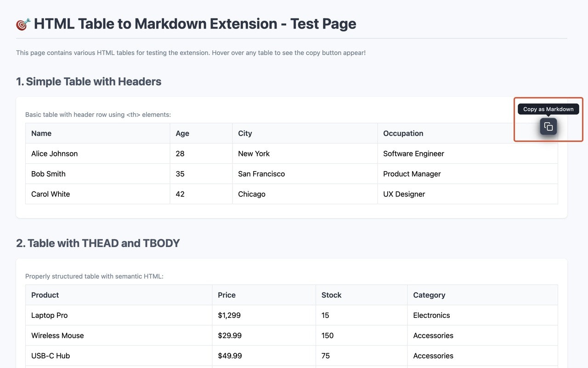
Task: Select the 'Laptop Pro' cell
Action: (x=119, y=315)
